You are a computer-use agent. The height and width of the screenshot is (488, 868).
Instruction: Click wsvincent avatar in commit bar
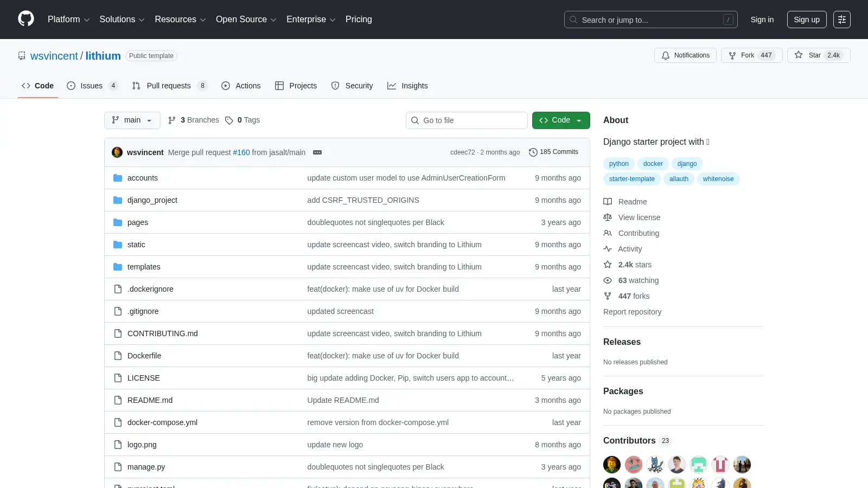tap(117, 152)
